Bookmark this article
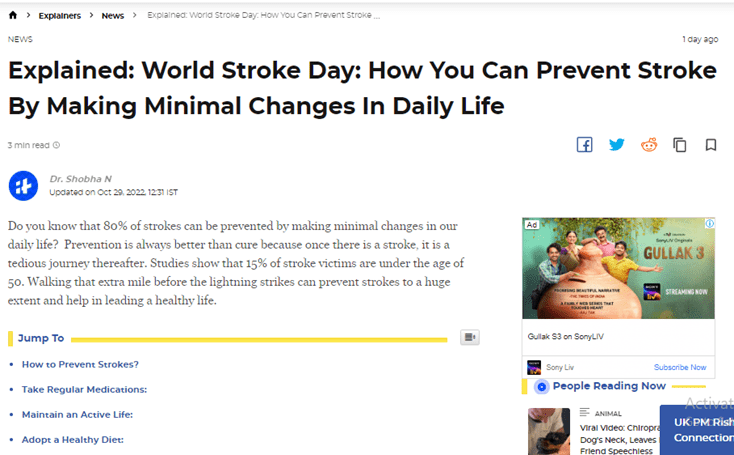 point(711,145)
